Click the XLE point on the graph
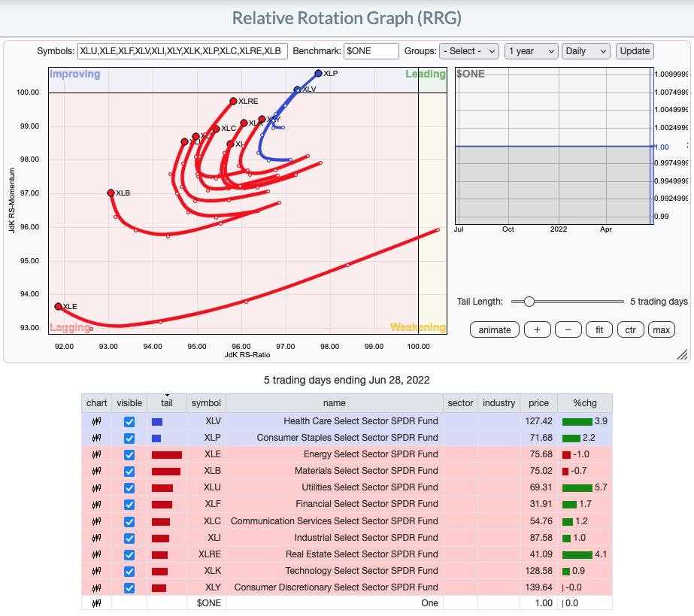The image size is (694, 616). pos(58,306)
